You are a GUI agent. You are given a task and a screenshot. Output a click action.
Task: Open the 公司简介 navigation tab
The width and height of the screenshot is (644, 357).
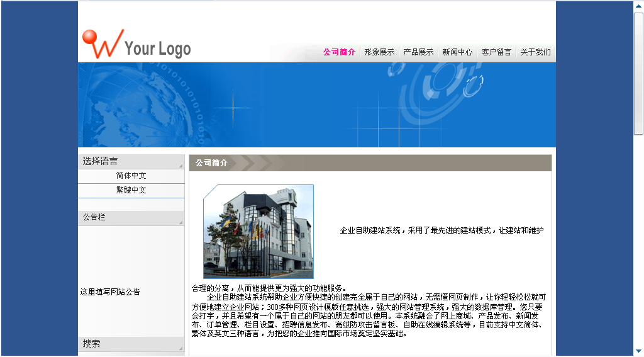pyautogui.click(x=339, y=52)
